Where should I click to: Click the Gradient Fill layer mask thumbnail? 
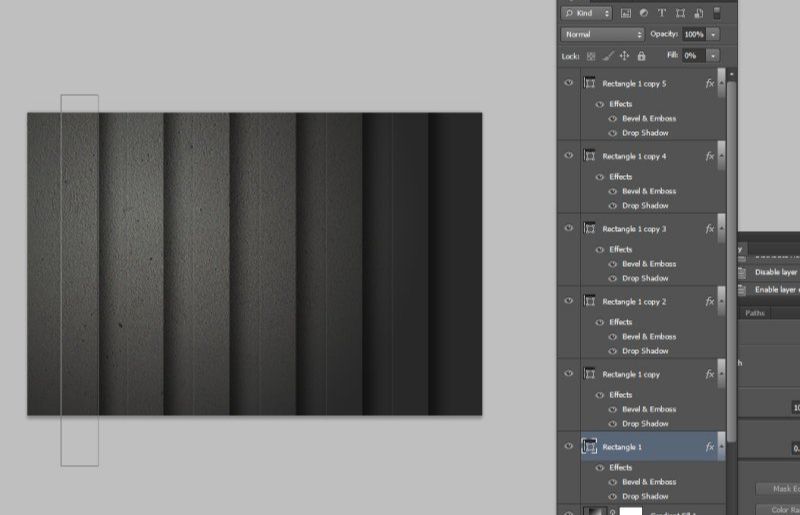[631, 511]
